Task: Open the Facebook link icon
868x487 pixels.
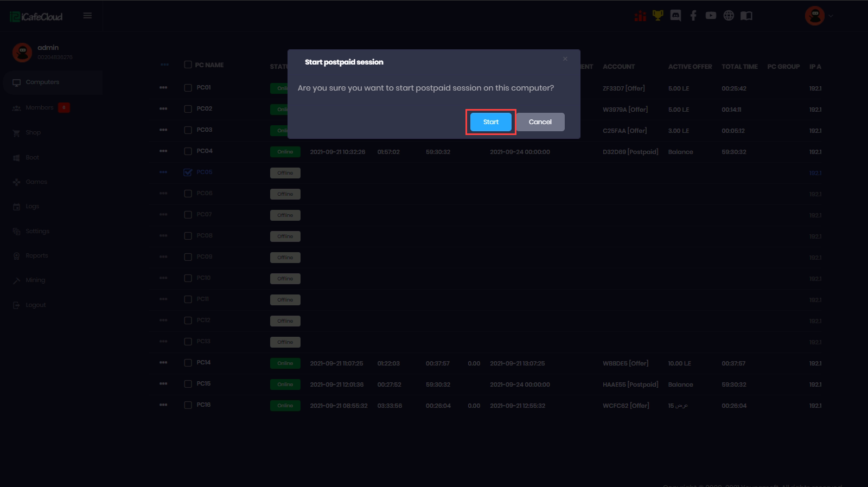Action: tap(693, 16)
